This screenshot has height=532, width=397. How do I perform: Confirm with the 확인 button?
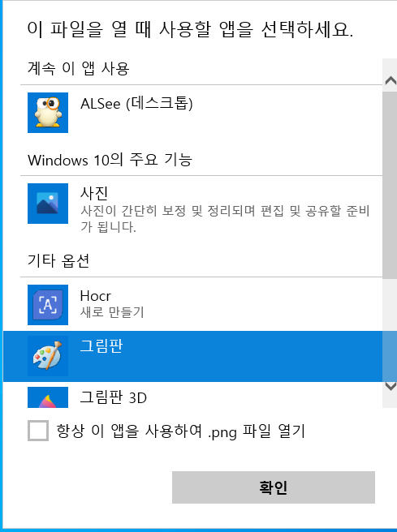274,487
